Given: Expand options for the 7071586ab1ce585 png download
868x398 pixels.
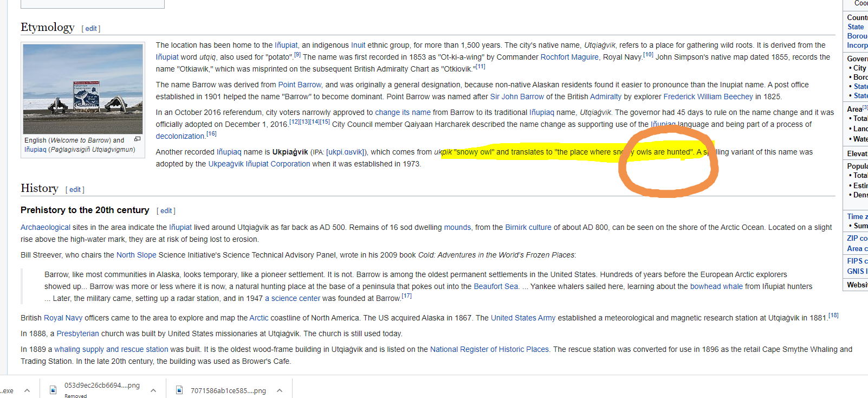Looking at the screenshot, I should click(x=280, y=390).
